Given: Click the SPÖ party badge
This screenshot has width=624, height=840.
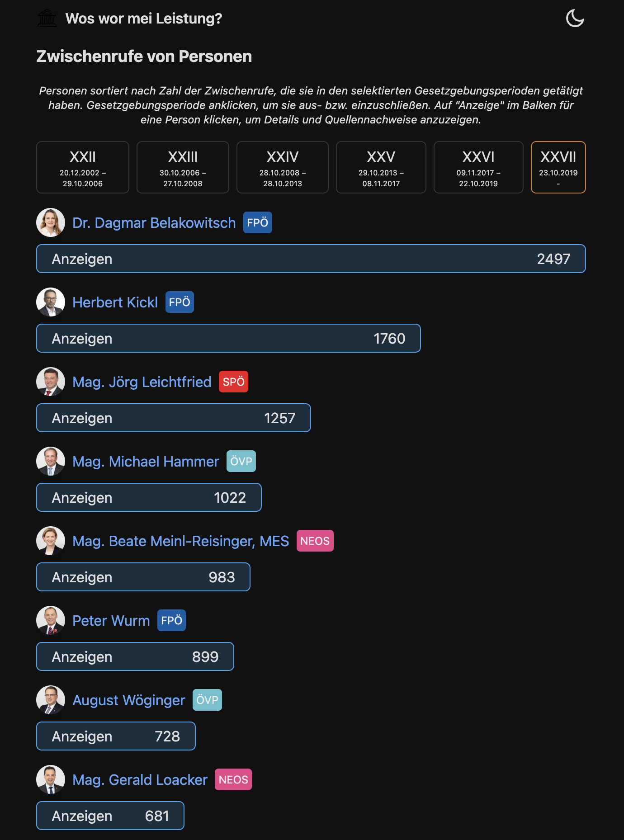Looking at the screenshot, I should point(233,382).
